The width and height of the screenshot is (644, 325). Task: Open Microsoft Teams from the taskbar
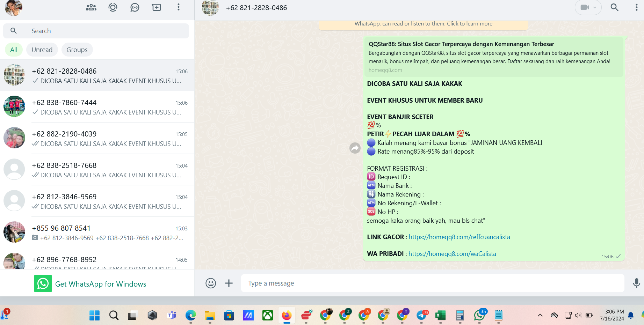pyautogui.click(x=172, y=316)
